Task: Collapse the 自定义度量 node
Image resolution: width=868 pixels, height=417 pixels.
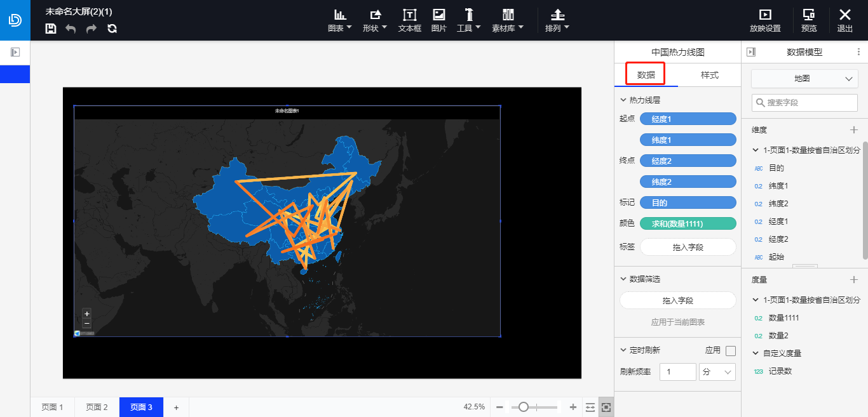Action: coord(756,354)
